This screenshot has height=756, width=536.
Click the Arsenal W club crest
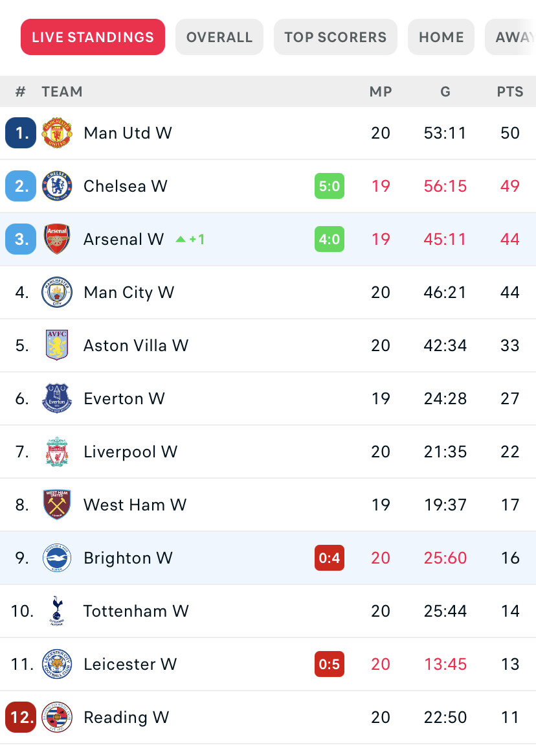coord(57,238)
